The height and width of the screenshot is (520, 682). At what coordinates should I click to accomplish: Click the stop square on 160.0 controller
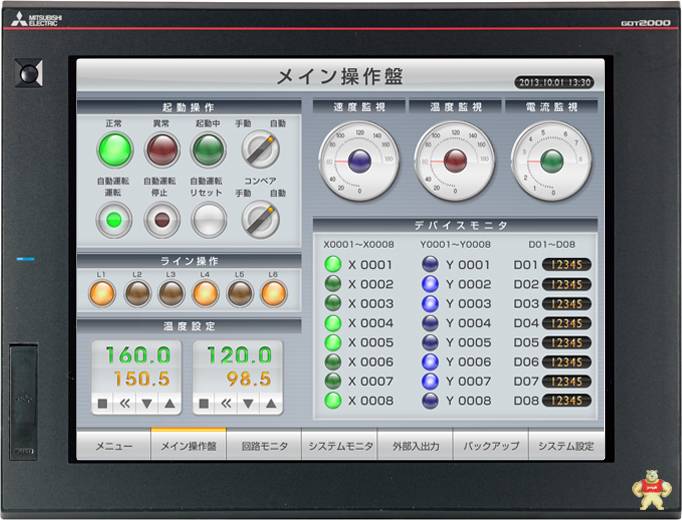pyautogui.click(x=103, y=404)
